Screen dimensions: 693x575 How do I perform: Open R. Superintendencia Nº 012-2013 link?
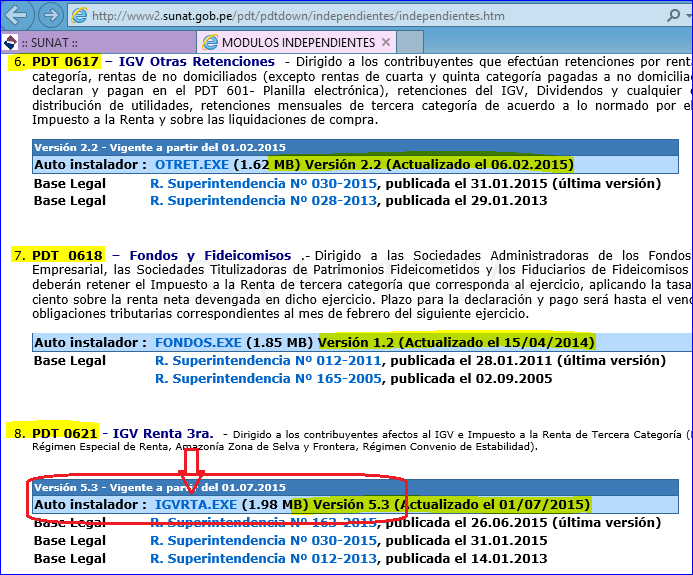[263, 559]
